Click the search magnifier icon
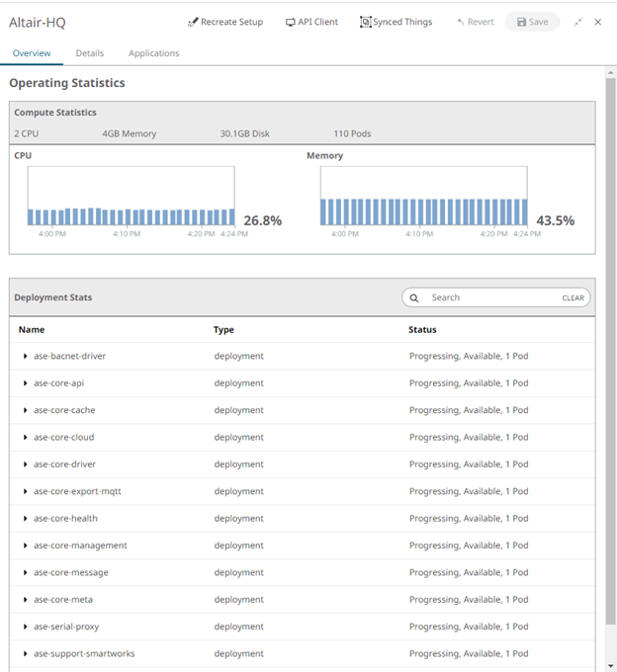The height and width of the screenshot is (672, 617). 414,297
